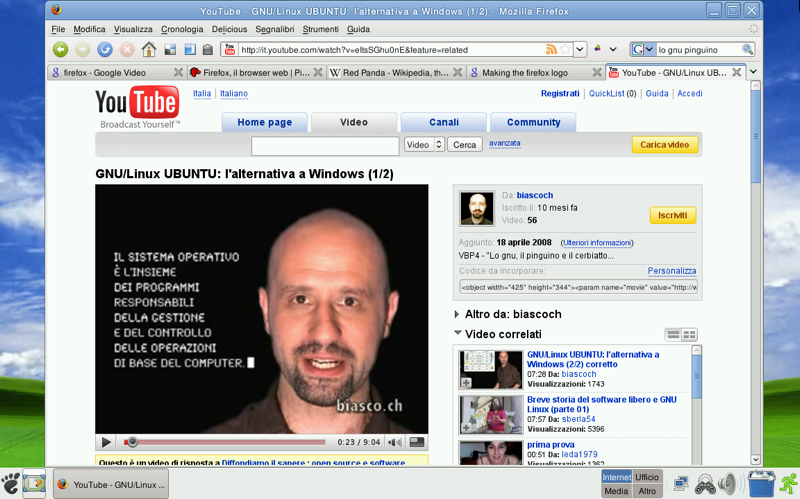This screenshot has width=800, height=499.
Task: Click the Personalizza embed link
Action: click(x=671, y=271)
